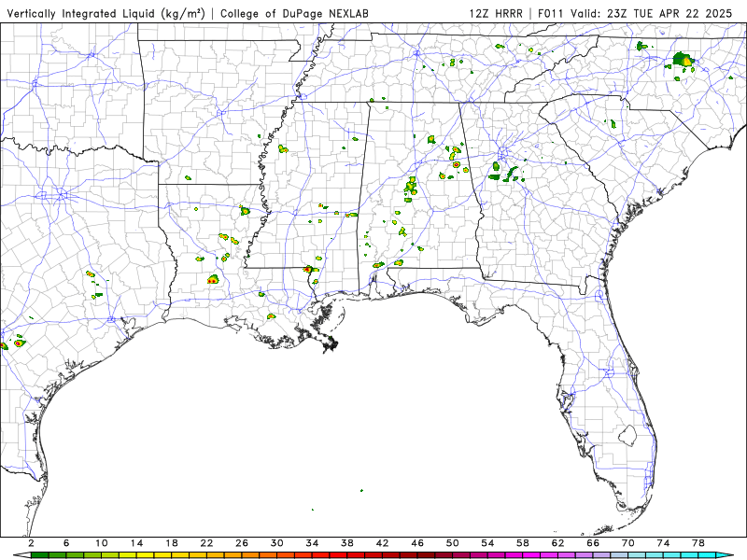Viewport: 747px width, 560px height.
Task: Click the legend label '42'
Action: pos(383,543)
